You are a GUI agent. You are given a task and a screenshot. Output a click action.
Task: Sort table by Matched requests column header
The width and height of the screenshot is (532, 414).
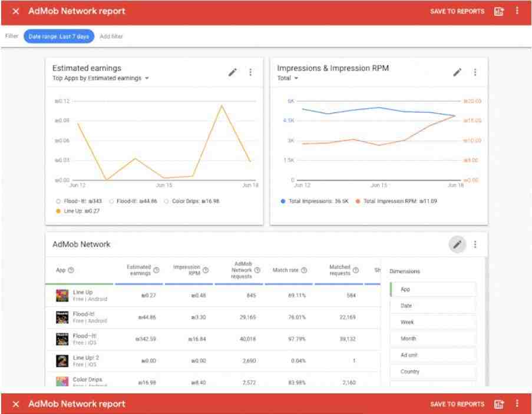tap(339, 270)
